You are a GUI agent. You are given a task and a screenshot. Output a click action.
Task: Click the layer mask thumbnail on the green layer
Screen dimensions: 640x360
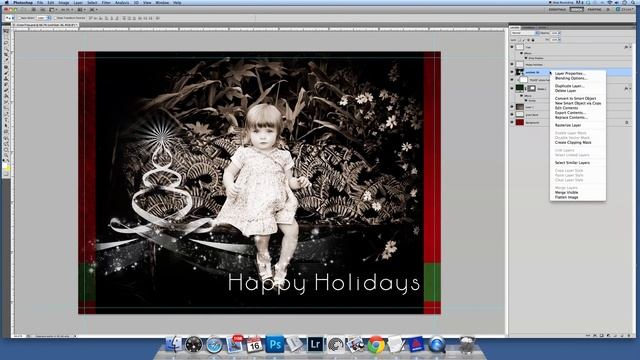(531, 88)
